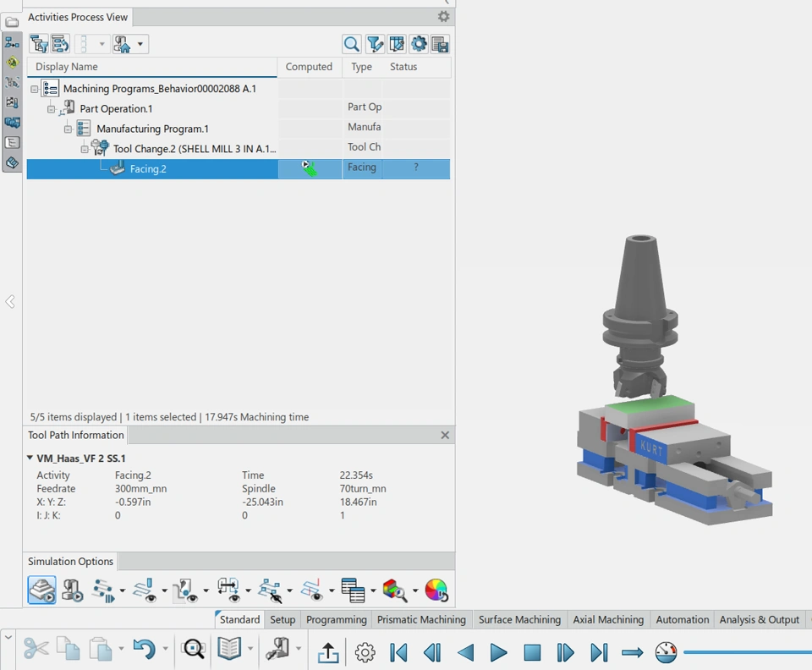Click the Copy icon in Standard toolbar

click(x=68, y=648)
